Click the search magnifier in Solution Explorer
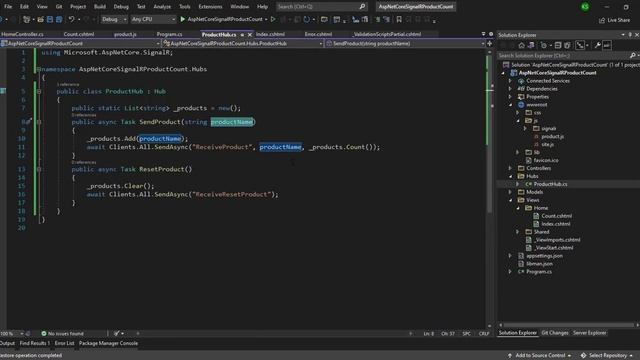 point(633,56)
